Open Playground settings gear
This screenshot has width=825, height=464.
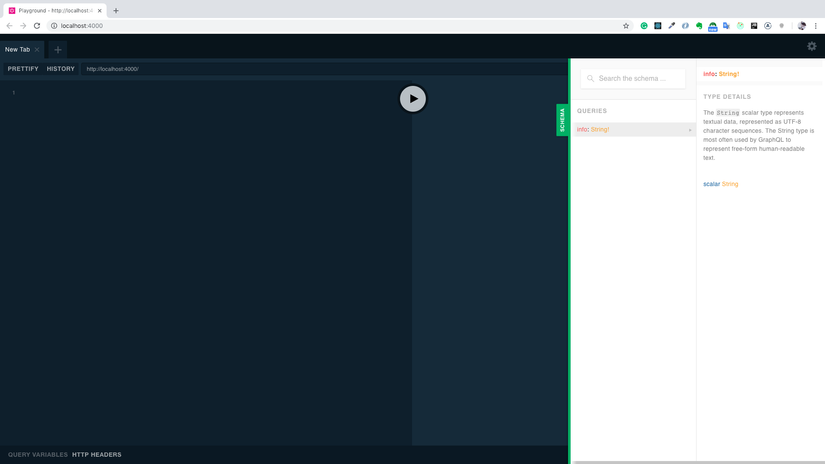tap(811, 46)
